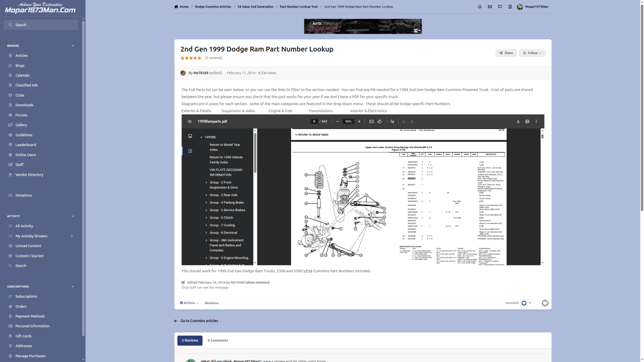Rotate the PDF page counterclockwise
Screen dimensions: 644x362
(x=380, y=121)
